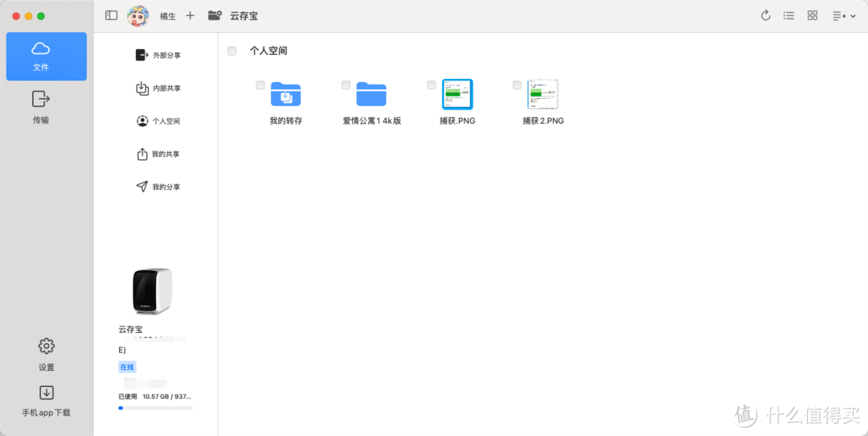Open 个人空间 in the sidebar
This screenshot has width=868, height=436.
point(158,121)
